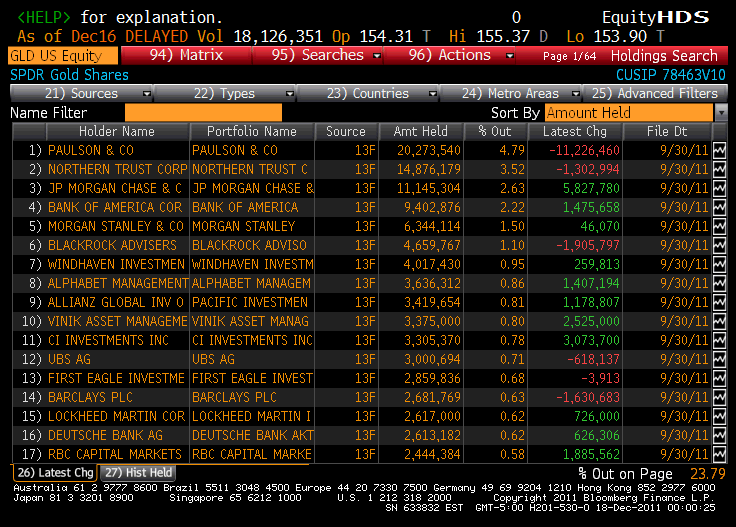The image size is (736, 527).
Task: Select holder ALLIANZ GLOBAL INV O
Action: pyautogui.click(x=116, y=303)
